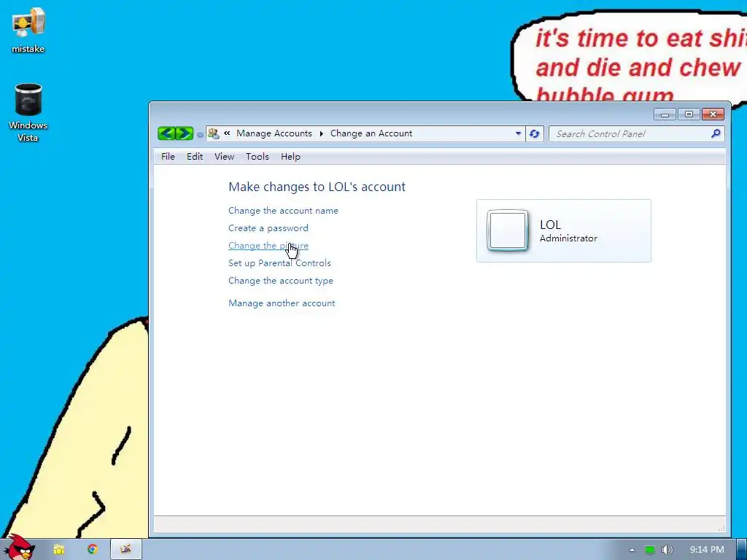Click the green network tray icon

(x=650, y=550)
